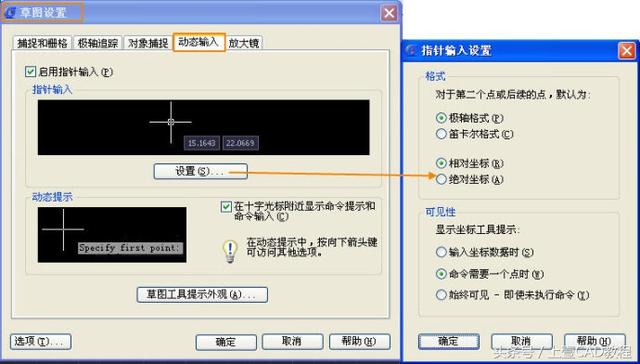Click the Specify first point prompt preview
Viewport: 640px width, 364px height.
pos(131,248)
